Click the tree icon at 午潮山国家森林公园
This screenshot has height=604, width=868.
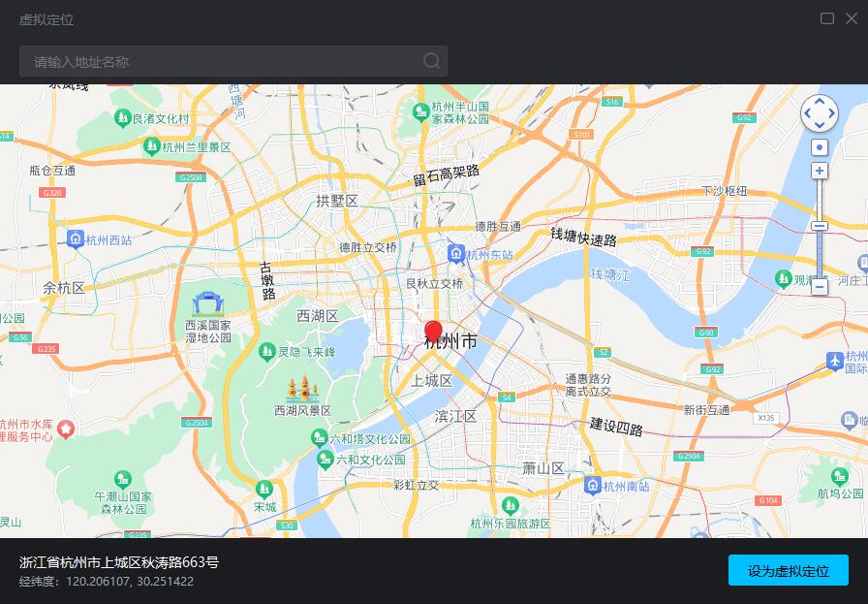pos(121,480)
